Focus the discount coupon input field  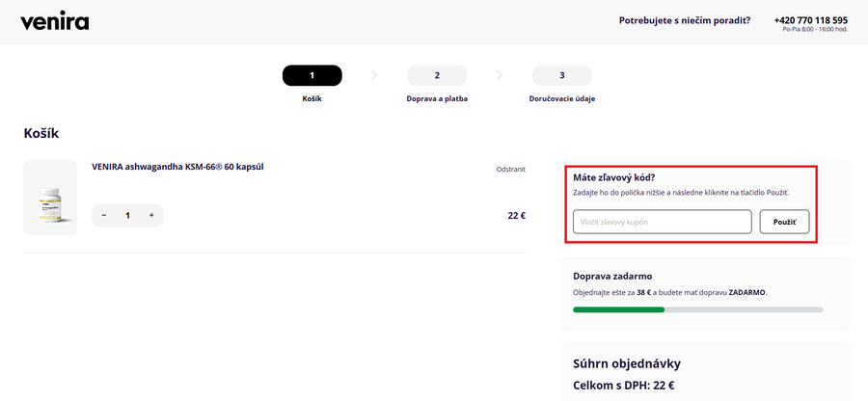pyautogui.click(x=662, y=222)
